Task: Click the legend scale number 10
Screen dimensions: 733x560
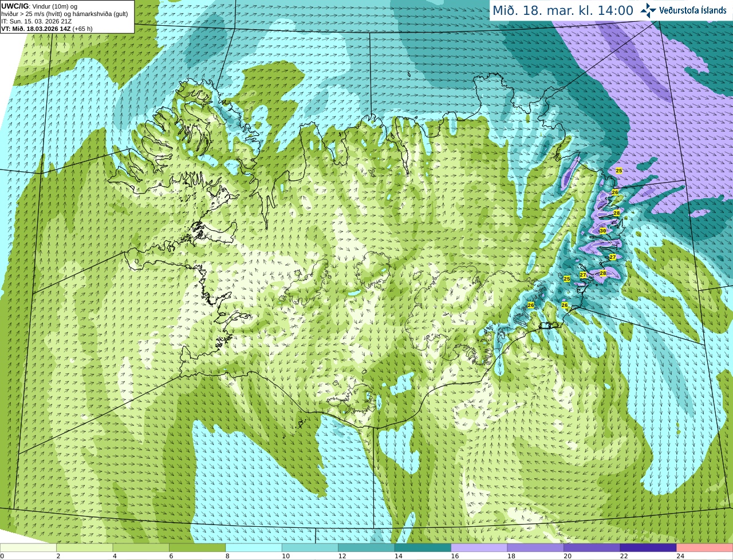Action: click(x=285, y=556)
